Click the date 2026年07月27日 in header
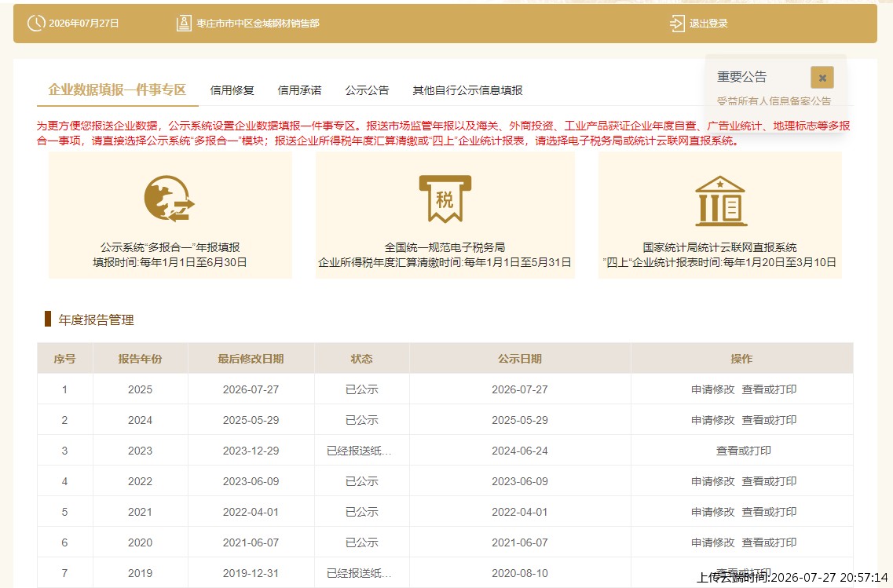Image resolution: width=893 pixels, height=588 pixels. (x=84, y=24)
